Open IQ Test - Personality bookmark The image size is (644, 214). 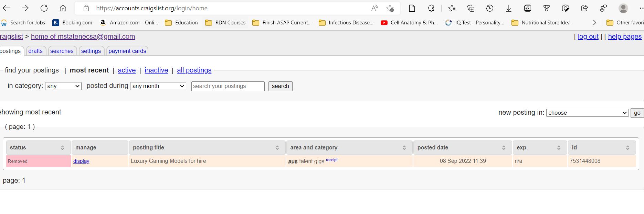[475, 23]
